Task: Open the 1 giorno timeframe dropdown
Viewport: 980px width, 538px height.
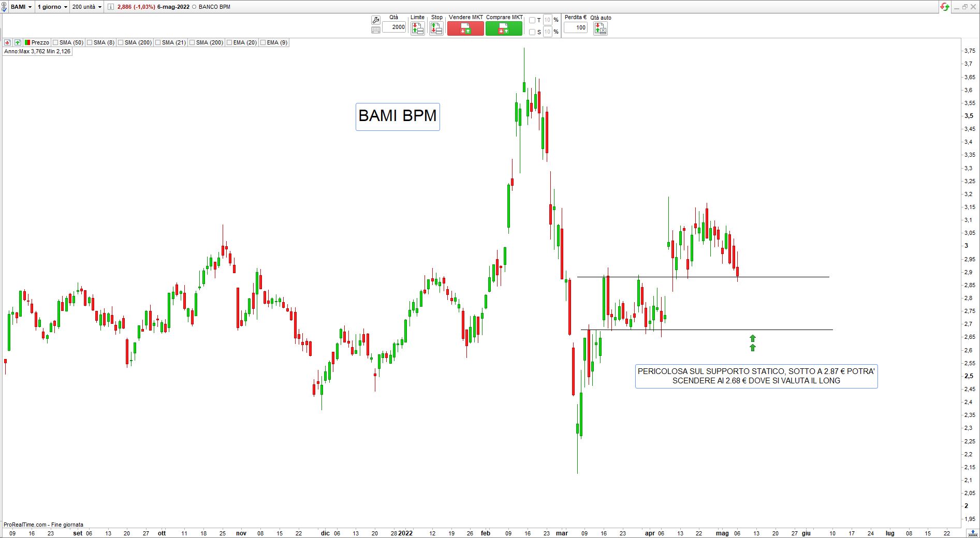Action: (x=52, y=7)
